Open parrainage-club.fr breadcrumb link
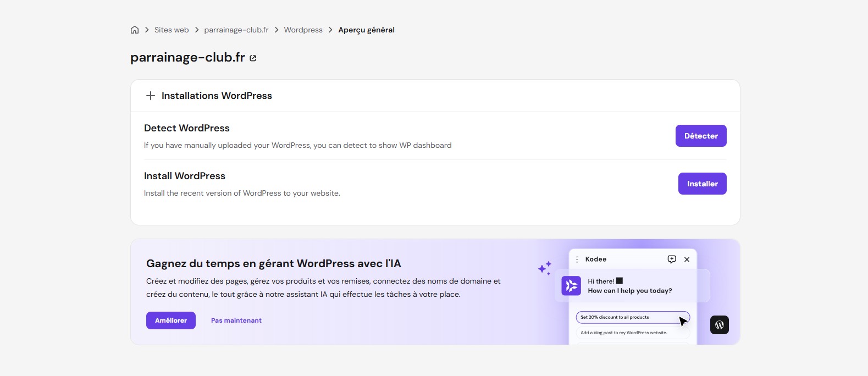 point(236,30)
